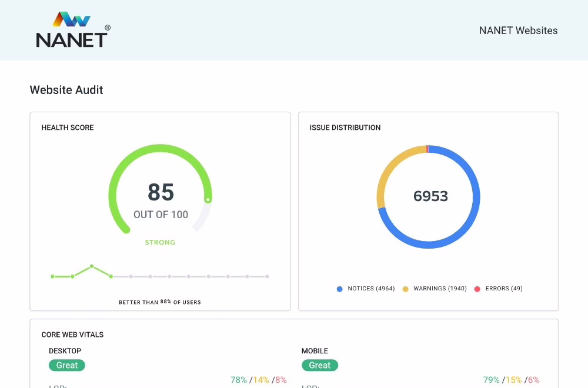Screen dimensions: 588x388
Task: Click the blue Notices legend dot
Action: pyautogui.click(x=340, y=289)
